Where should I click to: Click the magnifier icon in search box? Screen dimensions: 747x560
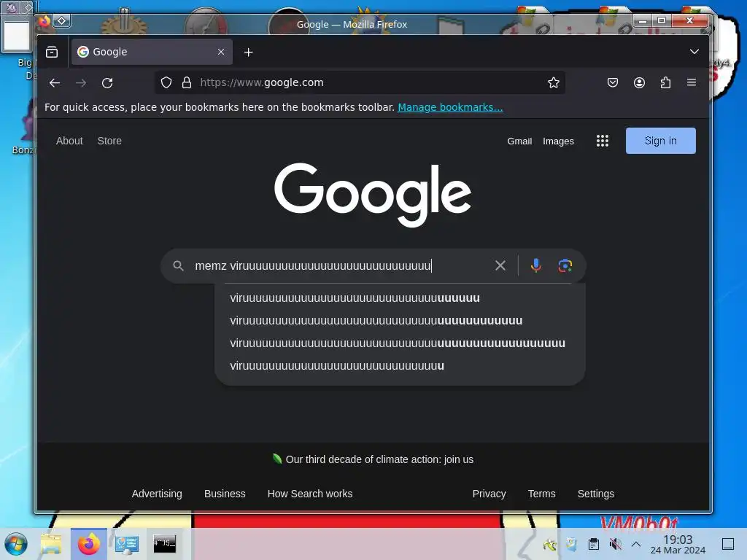(178, 265)
